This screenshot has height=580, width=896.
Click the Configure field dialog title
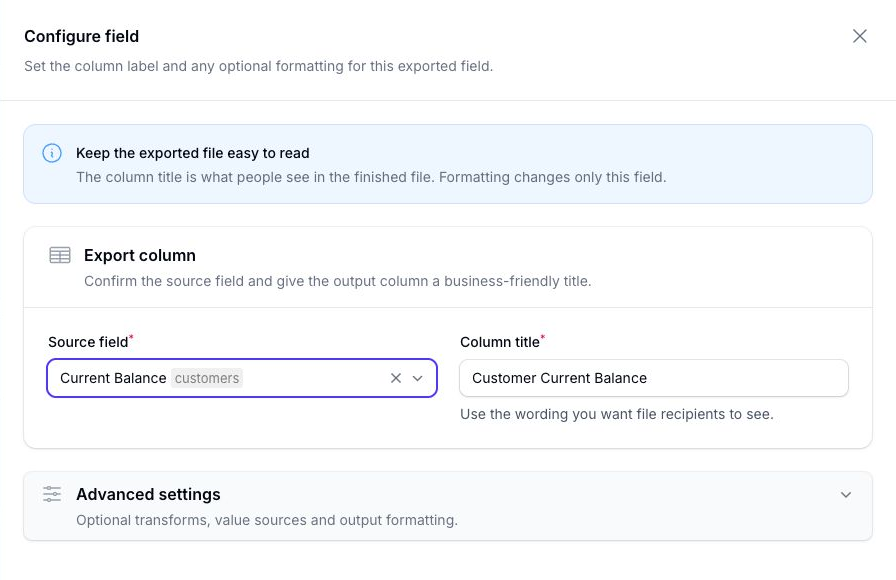click(82, 36)
